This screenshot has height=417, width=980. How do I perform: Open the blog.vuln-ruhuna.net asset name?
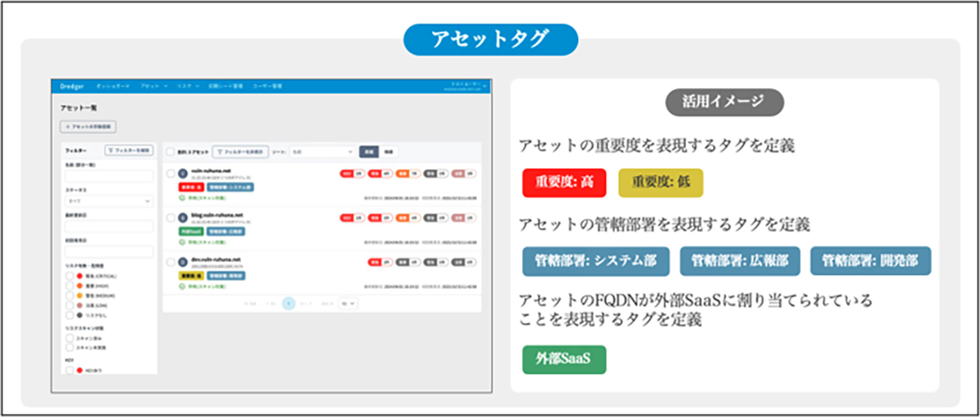[x=217, y=215]
